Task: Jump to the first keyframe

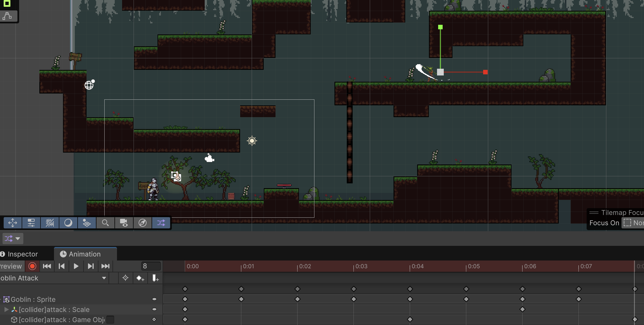Action: [x=47, y=266]
